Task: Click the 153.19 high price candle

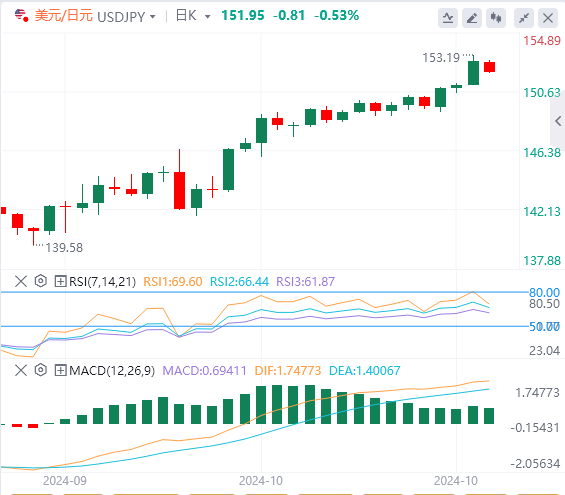Action: tap(473, 73)
